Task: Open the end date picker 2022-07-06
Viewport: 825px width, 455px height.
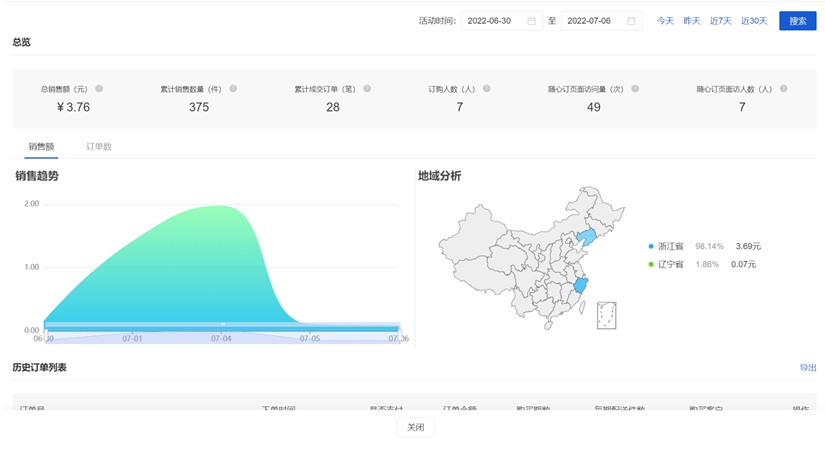Action: [594, 21]
